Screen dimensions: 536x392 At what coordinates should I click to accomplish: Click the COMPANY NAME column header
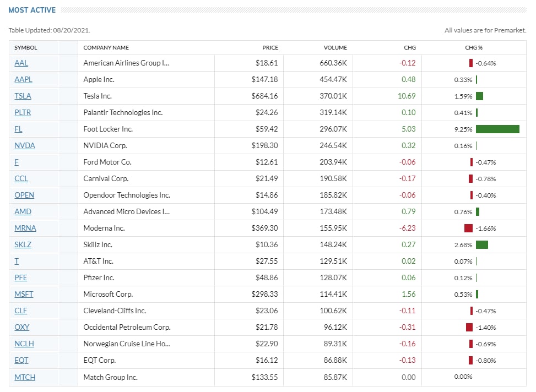(x=106, y=47)
